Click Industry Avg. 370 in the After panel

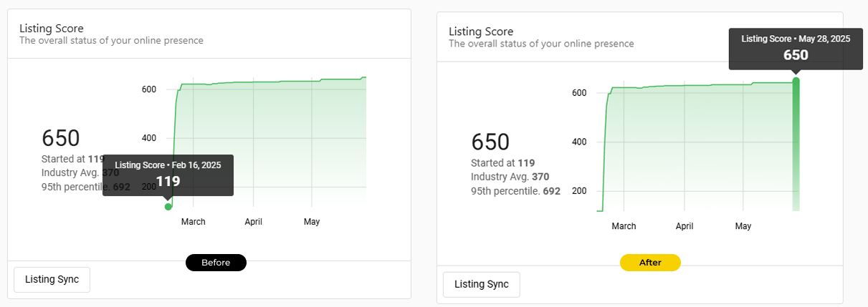click(x=510, y=177)
